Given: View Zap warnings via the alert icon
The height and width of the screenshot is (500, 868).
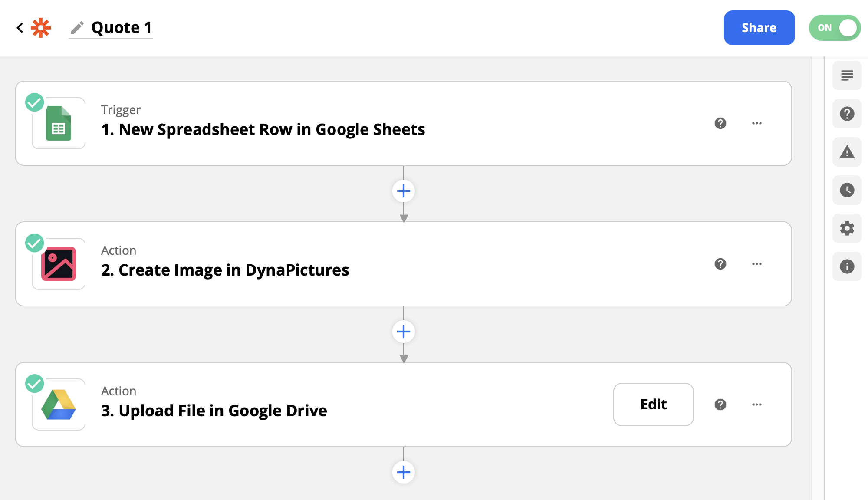Looking at the screenshot, I should [x=847, y=152].
